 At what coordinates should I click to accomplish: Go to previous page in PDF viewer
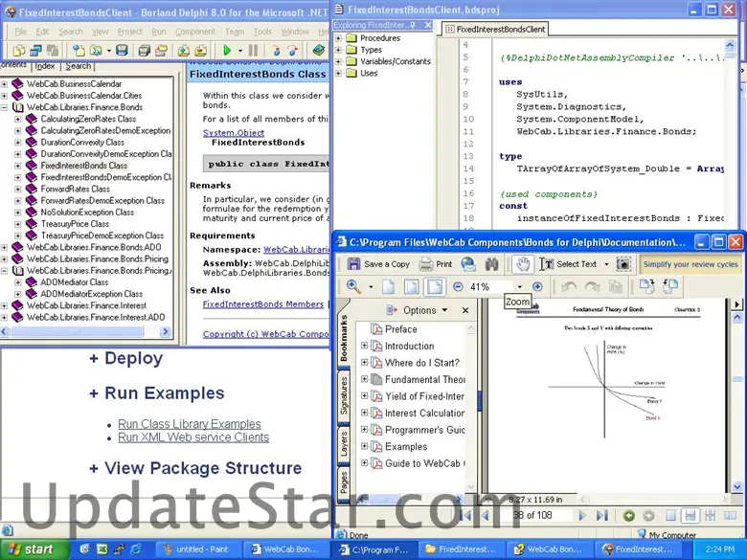pyautogui.click(x=485, y=515)
